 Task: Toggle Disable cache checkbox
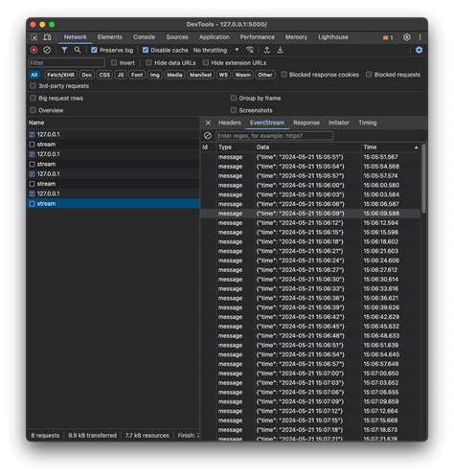click(x=146, y=50)
